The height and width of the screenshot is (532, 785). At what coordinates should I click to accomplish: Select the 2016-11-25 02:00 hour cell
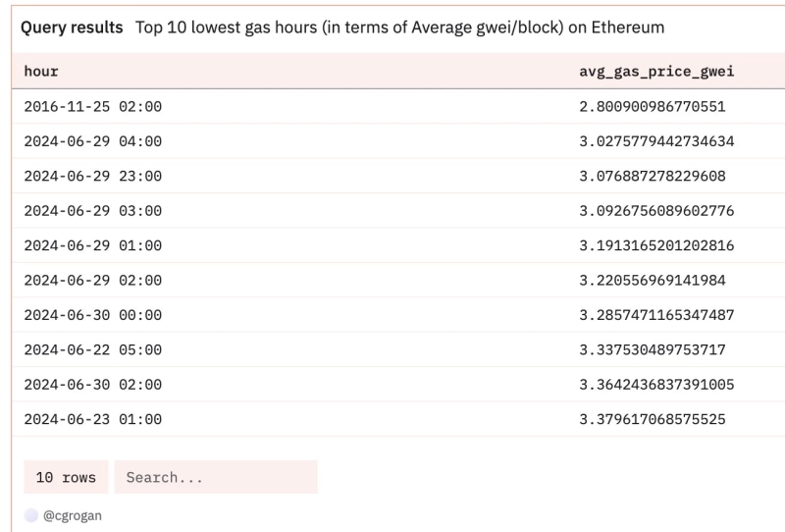92,106
